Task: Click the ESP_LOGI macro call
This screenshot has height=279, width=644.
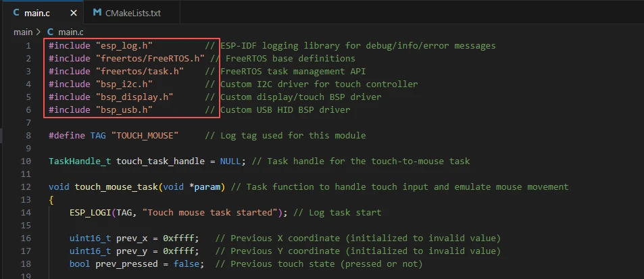Action: point(90,212)
